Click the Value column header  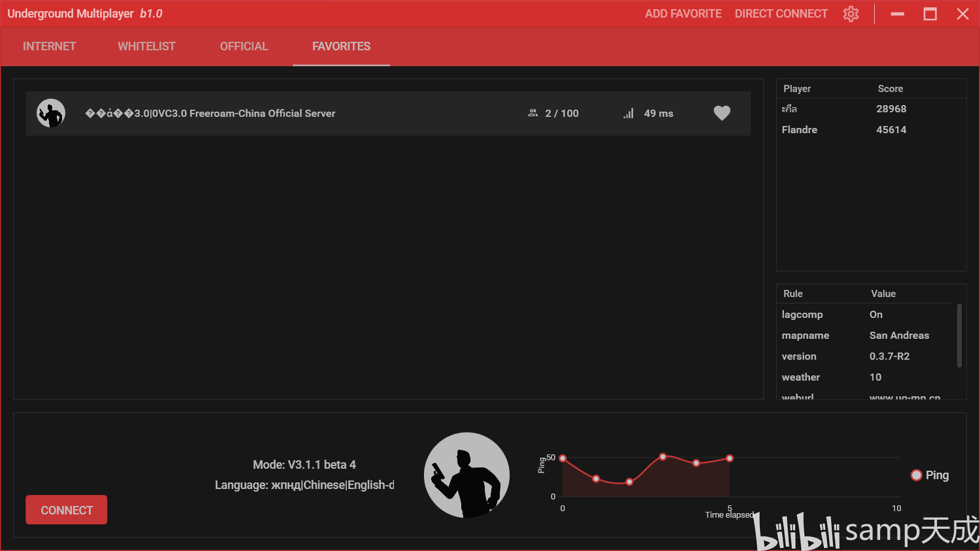pos(883,294)
